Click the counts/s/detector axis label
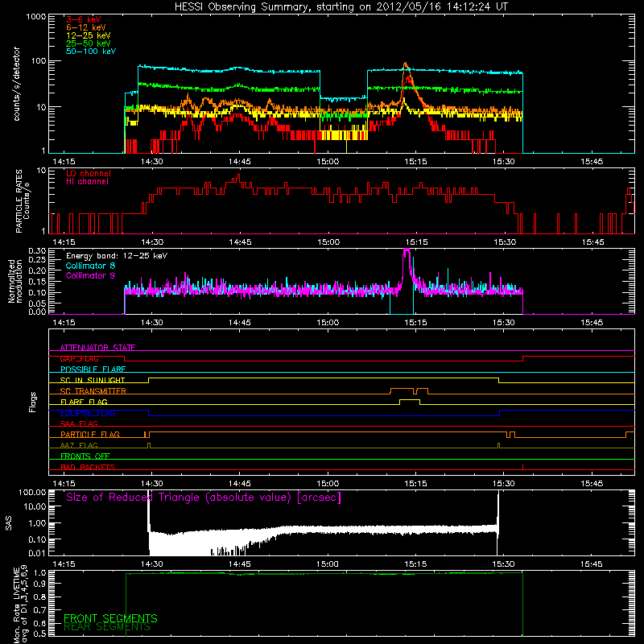Viewport: 644px width, 644px height. click(17, 84)
